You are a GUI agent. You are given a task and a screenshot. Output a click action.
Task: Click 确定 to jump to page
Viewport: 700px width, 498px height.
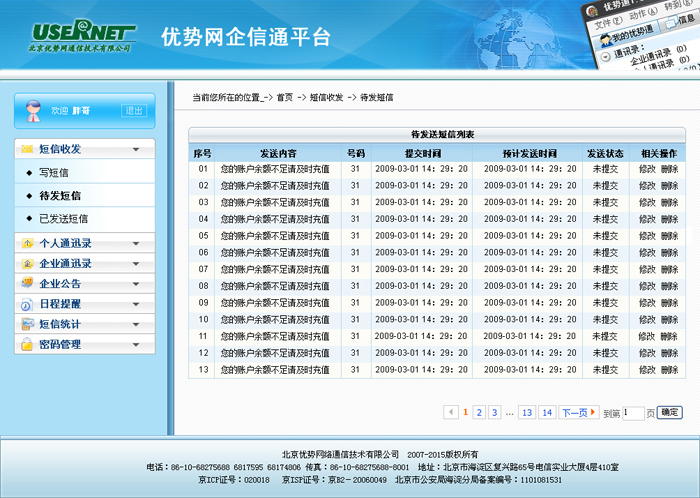[x=670, y=412]
